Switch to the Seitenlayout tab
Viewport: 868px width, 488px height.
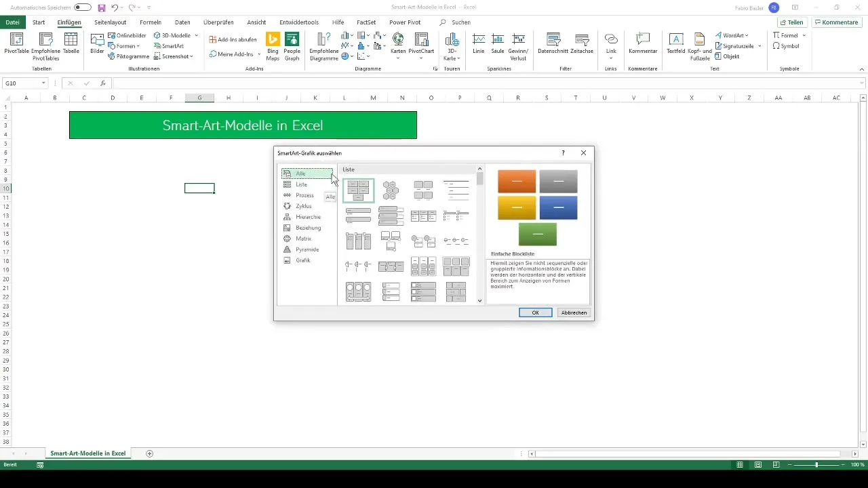(x=111, y=22)
